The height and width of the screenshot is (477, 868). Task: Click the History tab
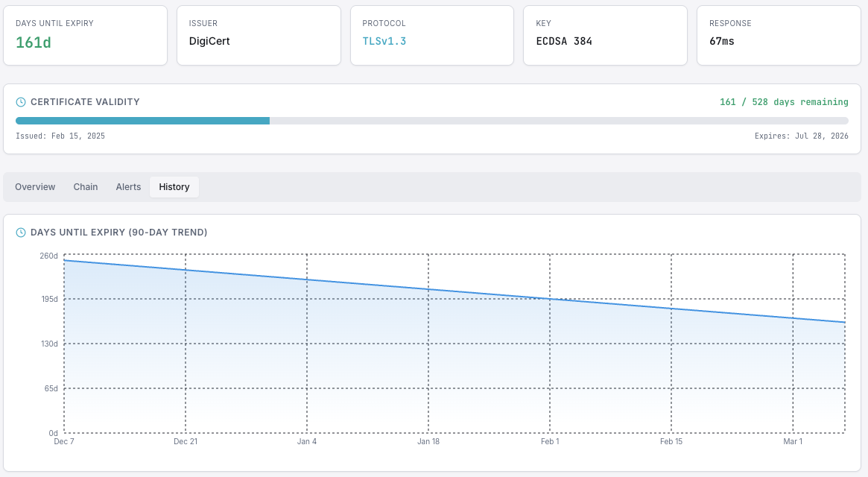point(174,187)
